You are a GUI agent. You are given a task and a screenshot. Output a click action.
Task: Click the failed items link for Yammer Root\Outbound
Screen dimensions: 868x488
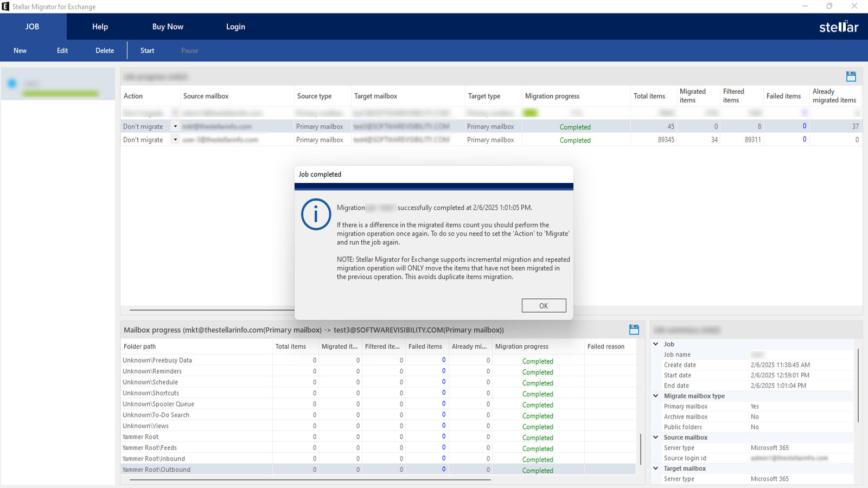pos(443,470)
